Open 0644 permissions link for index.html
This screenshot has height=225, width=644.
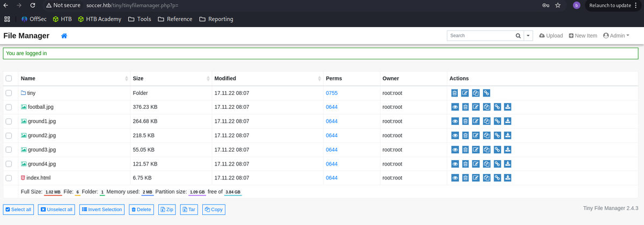coord(332,178)
